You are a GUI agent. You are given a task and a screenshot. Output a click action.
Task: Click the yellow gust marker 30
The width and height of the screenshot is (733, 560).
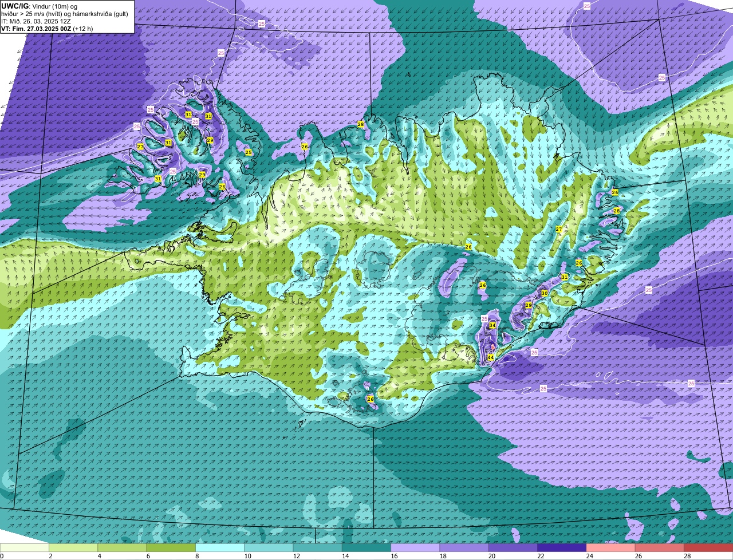545,293
